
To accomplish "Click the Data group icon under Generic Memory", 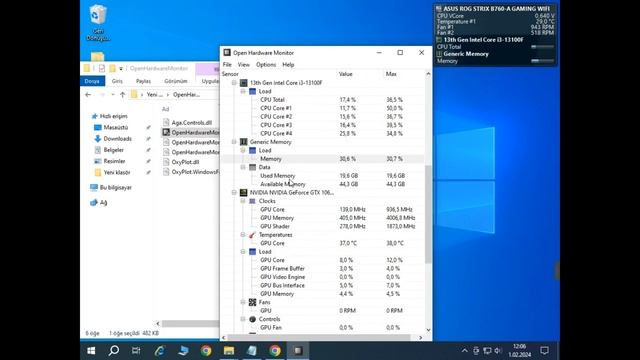I will coord(252,167).
